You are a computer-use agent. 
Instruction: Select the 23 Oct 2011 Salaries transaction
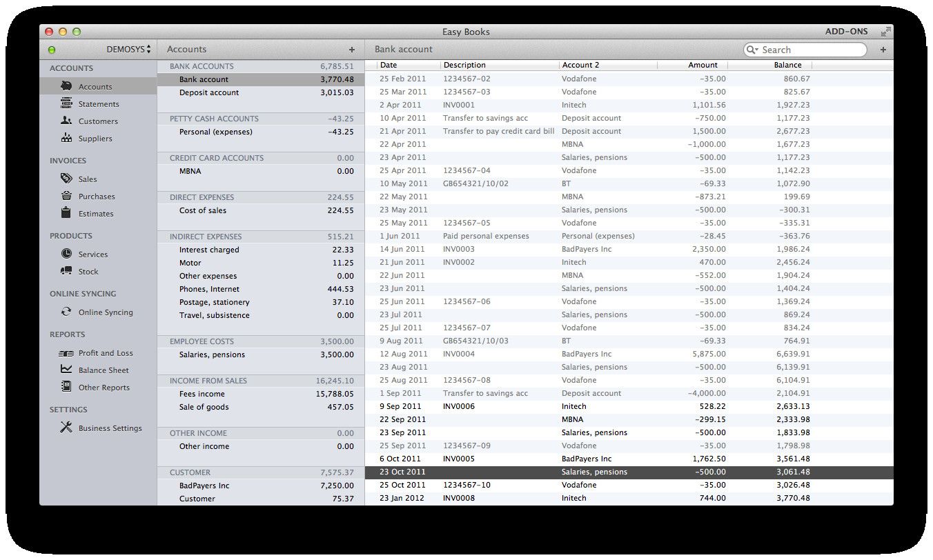629,472
